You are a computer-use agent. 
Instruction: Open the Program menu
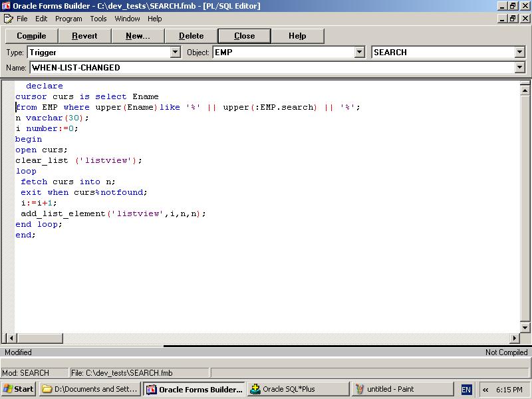68,19
